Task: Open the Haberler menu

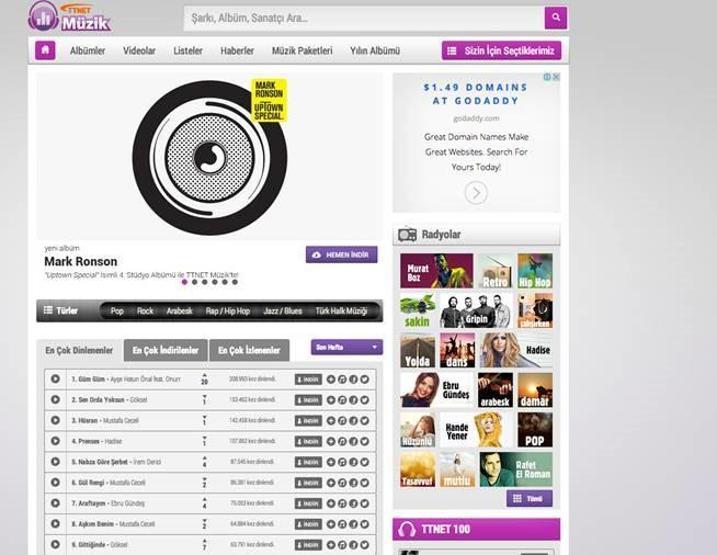Action: (x=237, y=51)
